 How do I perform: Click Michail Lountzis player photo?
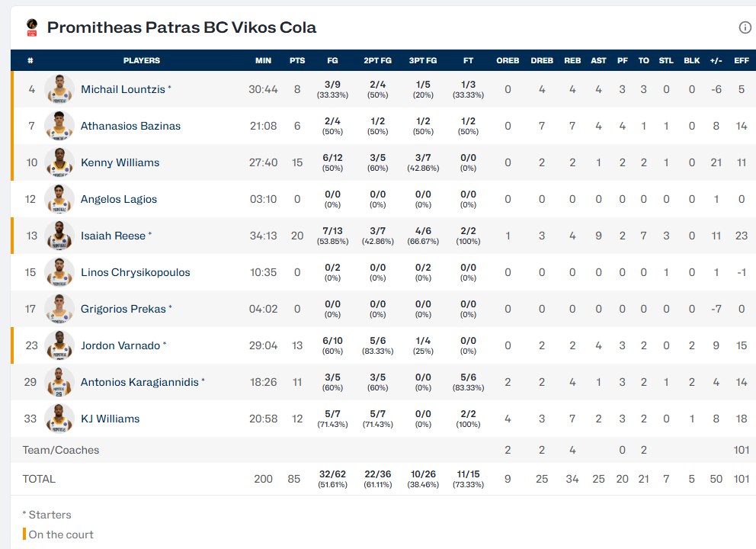(59, 89)
